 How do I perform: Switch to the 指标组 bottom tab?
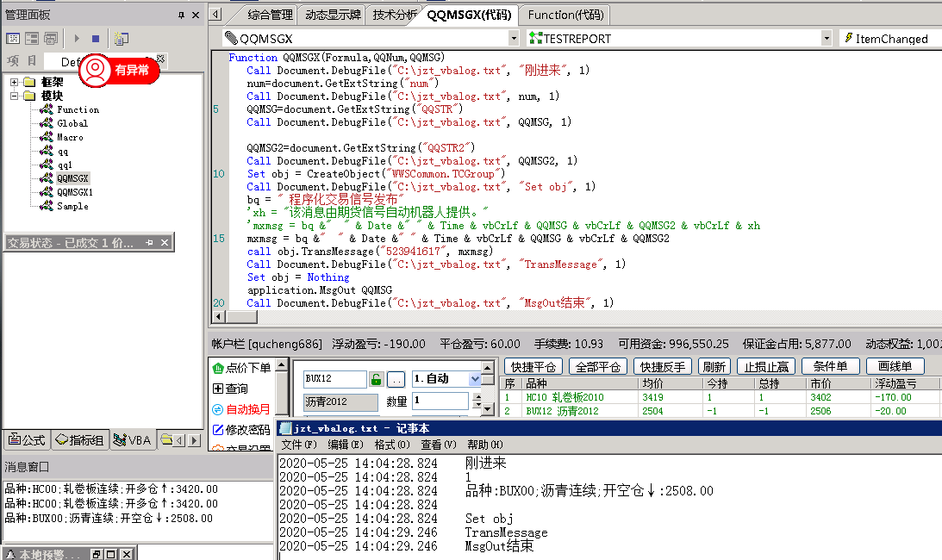click(80, 440)
